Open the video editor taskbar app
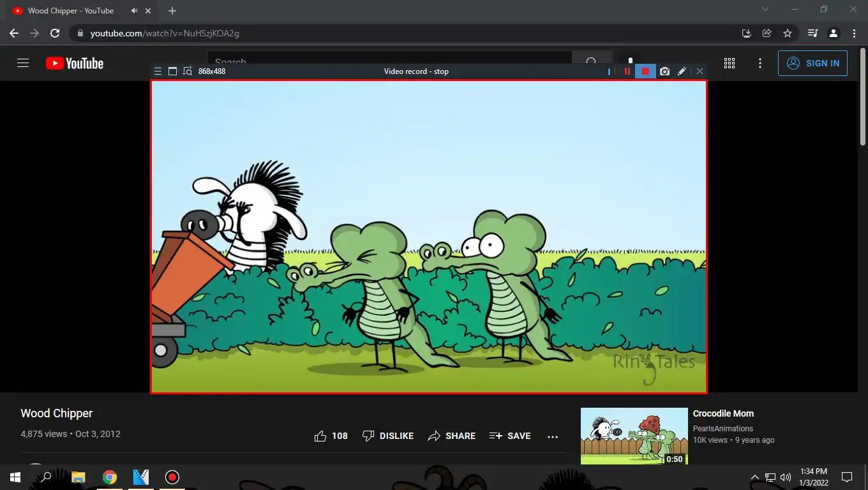Viewport: 868px width, 490px height. pos(141,477)
